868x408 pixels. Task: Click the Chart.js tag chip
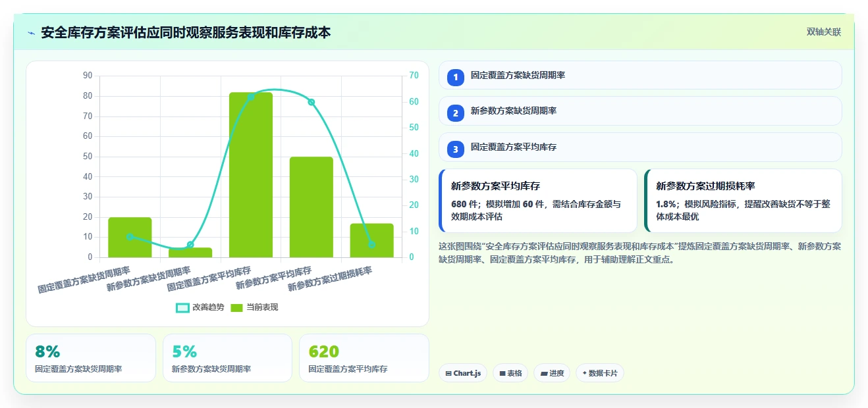[463, 373]
